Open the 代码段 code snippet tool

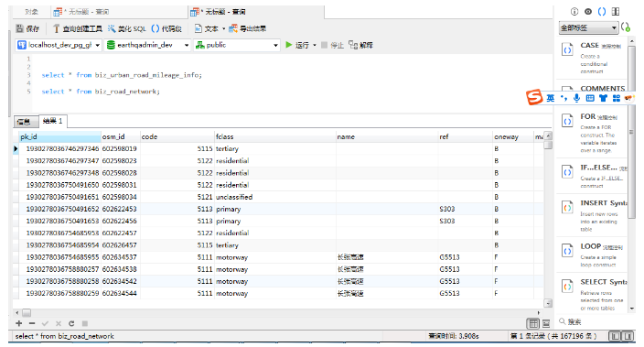point(166,28)
